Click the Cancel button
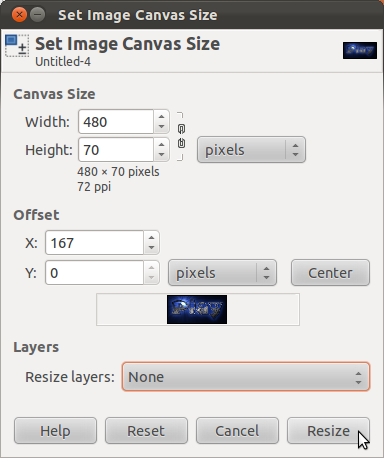This screenshot has height=458, width=384. coord(237,431)
